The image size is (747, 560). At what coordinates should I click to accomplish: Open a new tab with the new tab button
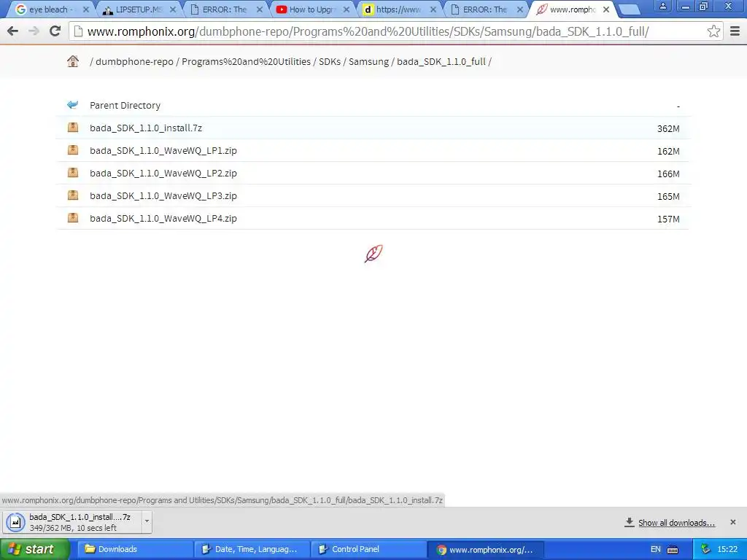click(x=630, y=9)
